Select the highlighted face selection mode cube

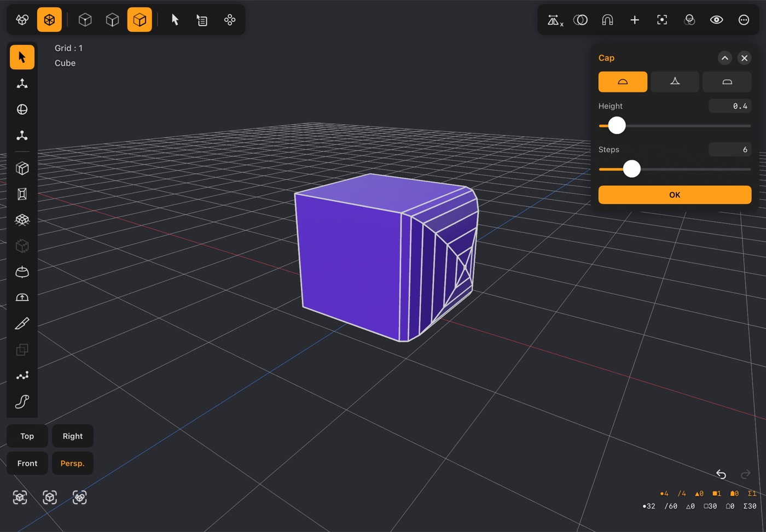tap(140, 20)
